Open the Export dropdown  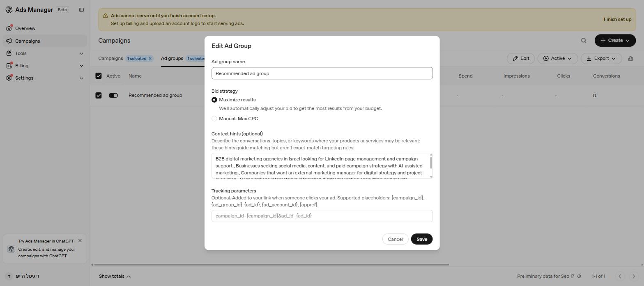tap(601, 58)
